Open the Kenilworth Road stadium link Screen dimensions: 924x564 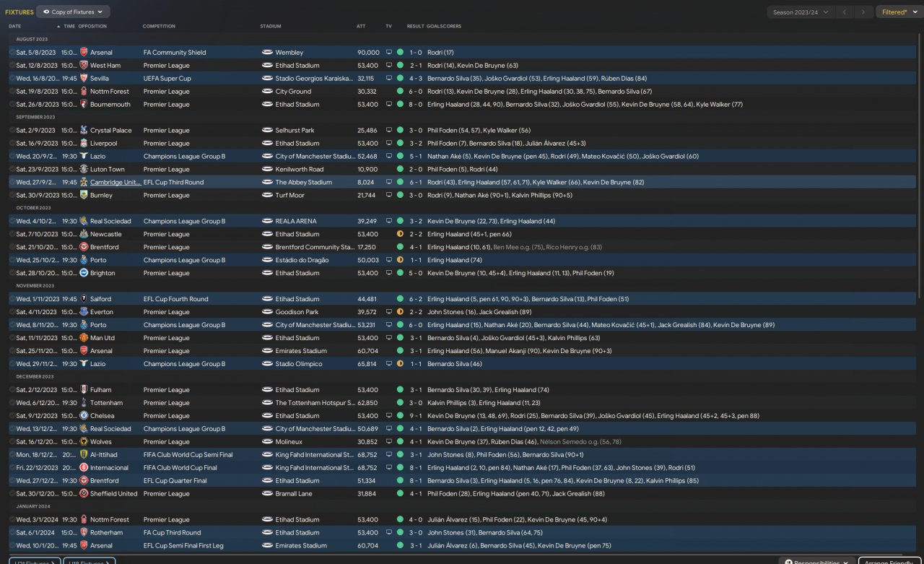(300, 170)
